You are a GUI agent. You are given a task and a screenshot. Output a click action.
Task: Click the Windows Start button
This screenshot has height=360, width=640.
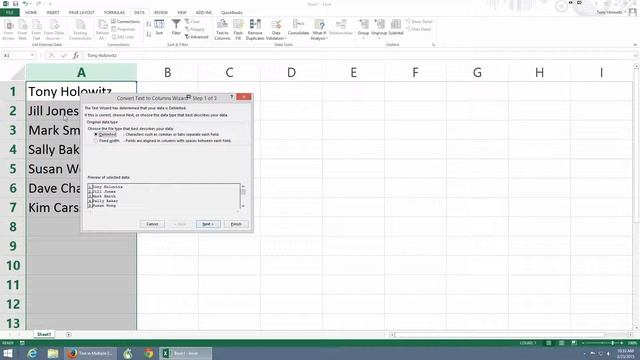click(8, 353)
